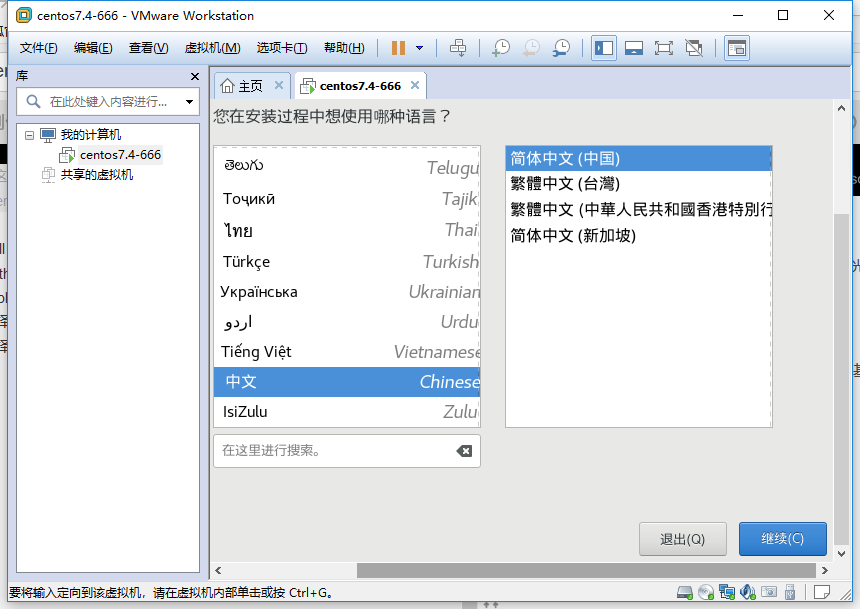Screen dimensions: 860x609
Task: Close the 库 library panel
Action: point(195,76)
